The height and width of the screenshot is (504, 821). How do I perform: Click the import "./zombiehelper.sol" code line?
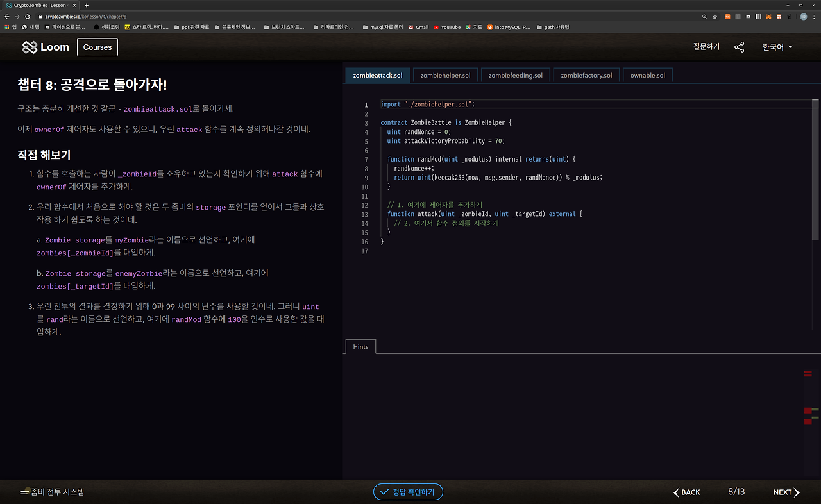coord(428,105)
